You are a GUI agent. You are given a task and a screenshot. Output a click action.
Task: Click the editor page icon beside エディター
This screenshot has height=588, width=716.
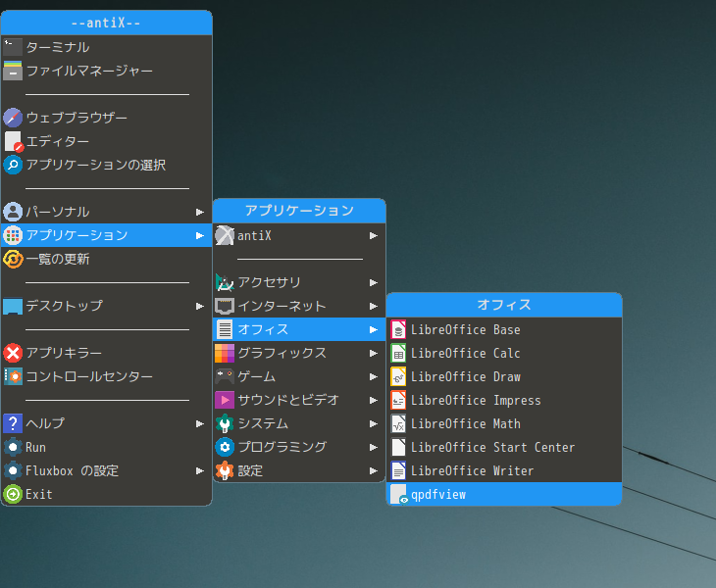point(13,141)
